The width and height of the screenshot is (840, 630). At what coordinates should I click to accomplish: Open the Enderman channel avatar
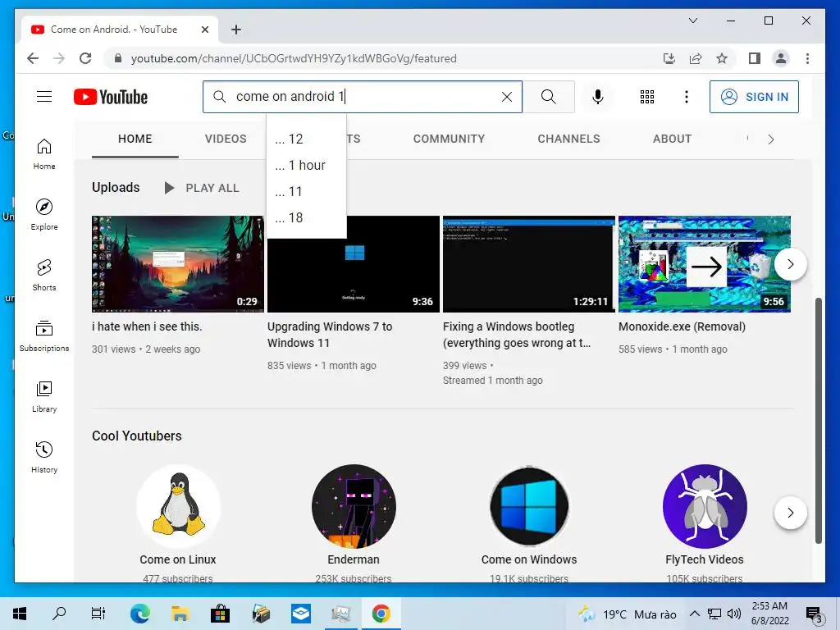[354, 506]
